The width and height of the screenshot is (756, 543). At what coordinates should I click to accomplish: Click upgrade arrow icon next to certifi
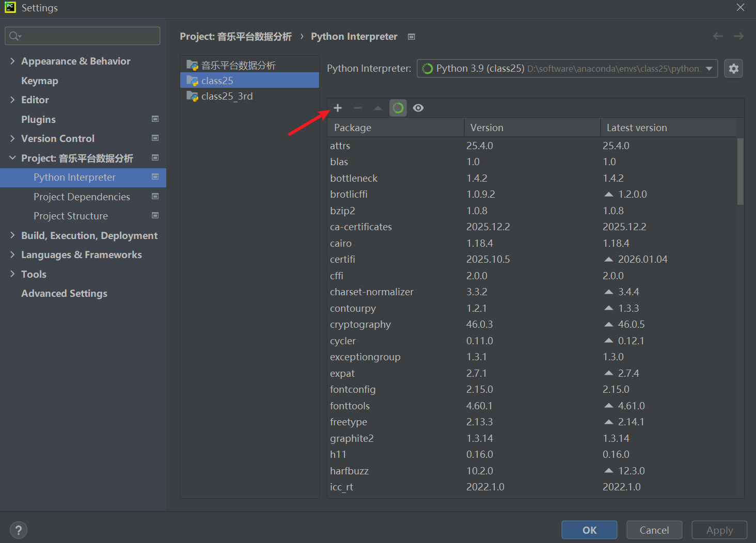(x=609, y=259)
